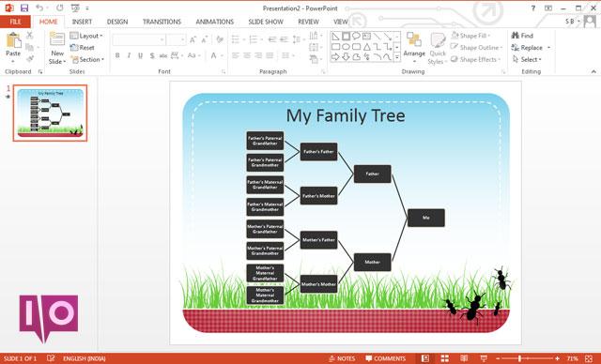The height and width of the screenshot is (364, 601).
Task: Align text left in Paragraph group
Action: point(236,55)
